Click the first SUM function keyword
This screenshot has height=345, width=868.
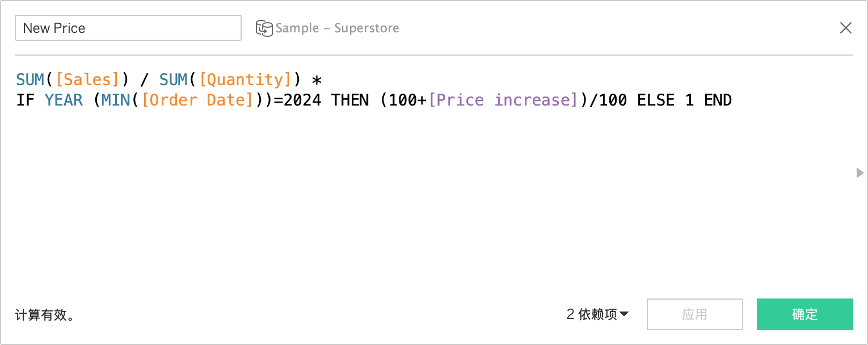(x=30, y=79)
